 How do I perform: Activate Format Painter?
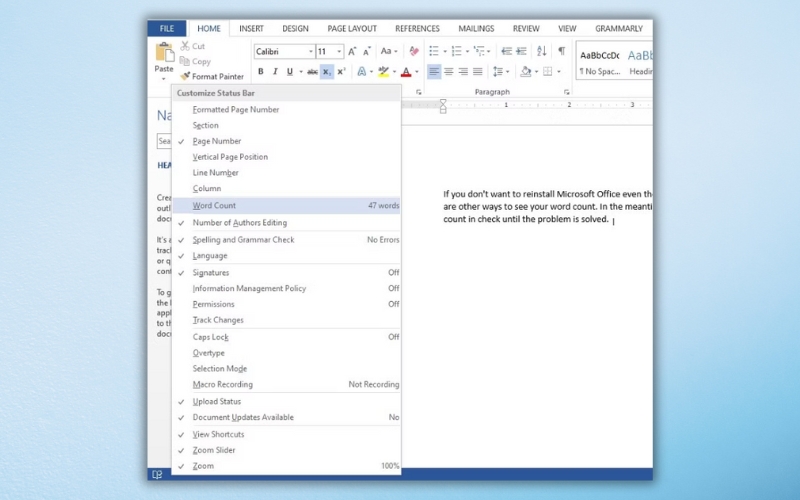[212, 77]
